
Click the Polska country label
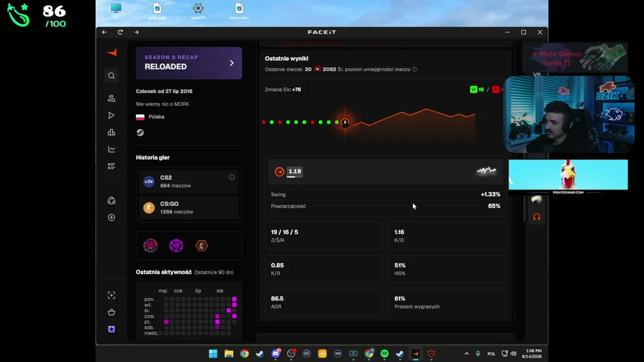tap(156, 117)
